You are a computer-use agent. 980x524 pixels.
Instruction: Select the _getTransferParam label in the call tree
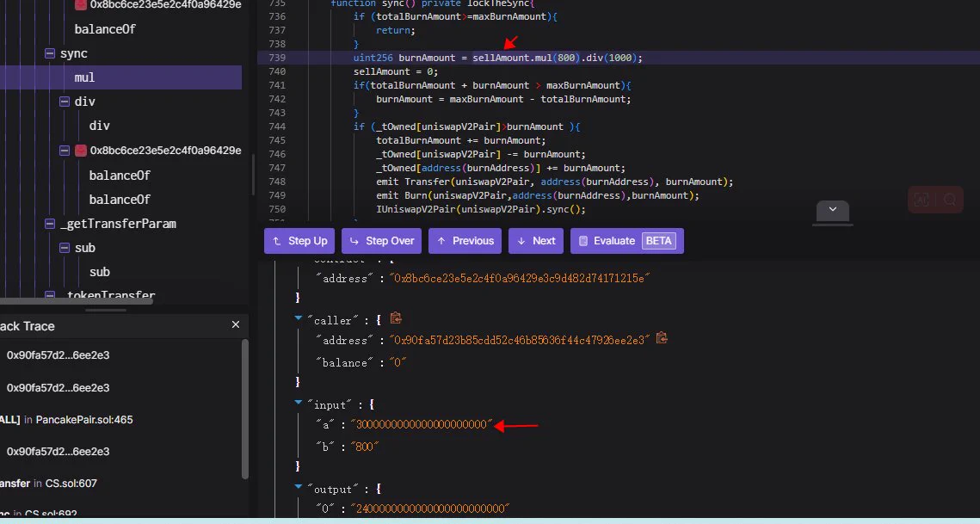pyautogui.click(x=118, y=224)
